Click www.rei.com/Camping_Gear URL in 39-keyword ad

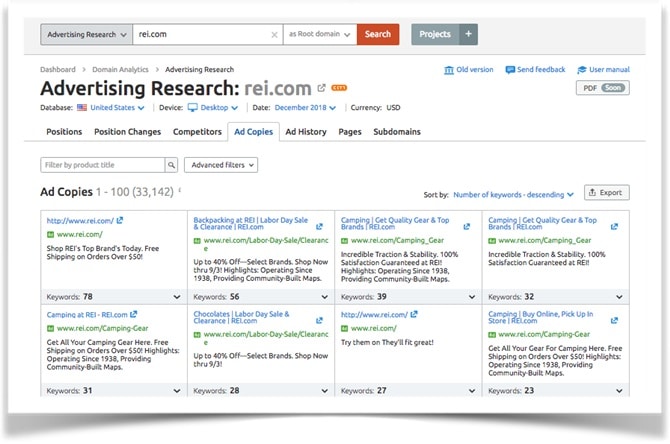[x=397, y=241]
